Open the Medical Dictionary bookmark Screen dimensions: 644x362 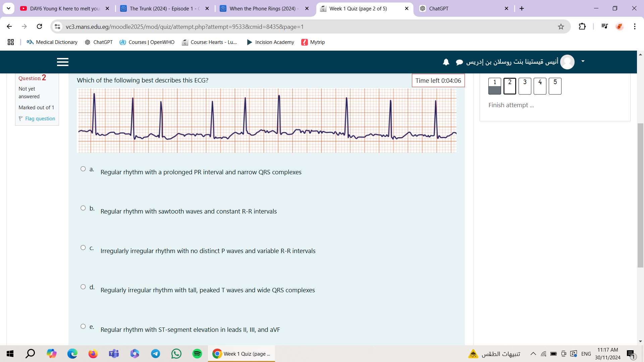click(52, 42)
